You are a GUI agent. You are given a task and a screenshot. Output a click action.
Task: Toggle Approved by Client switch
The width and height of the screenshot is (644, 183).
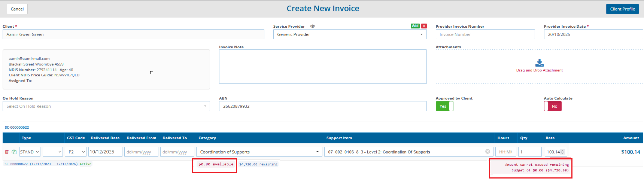(444, 106)
